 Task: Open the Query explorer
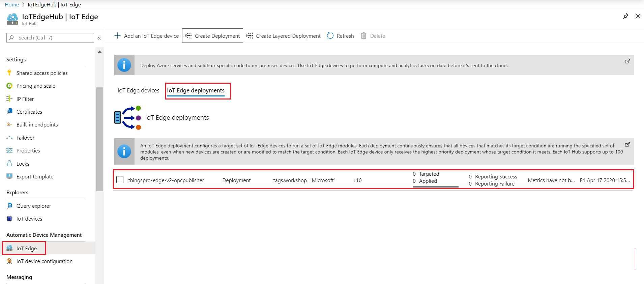point(34,206)
